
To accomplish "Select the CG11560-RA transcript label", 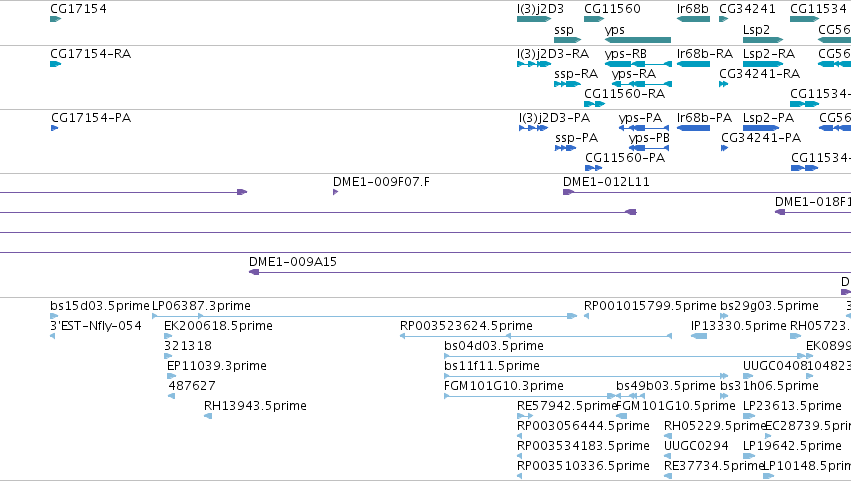I will point(625,94).
